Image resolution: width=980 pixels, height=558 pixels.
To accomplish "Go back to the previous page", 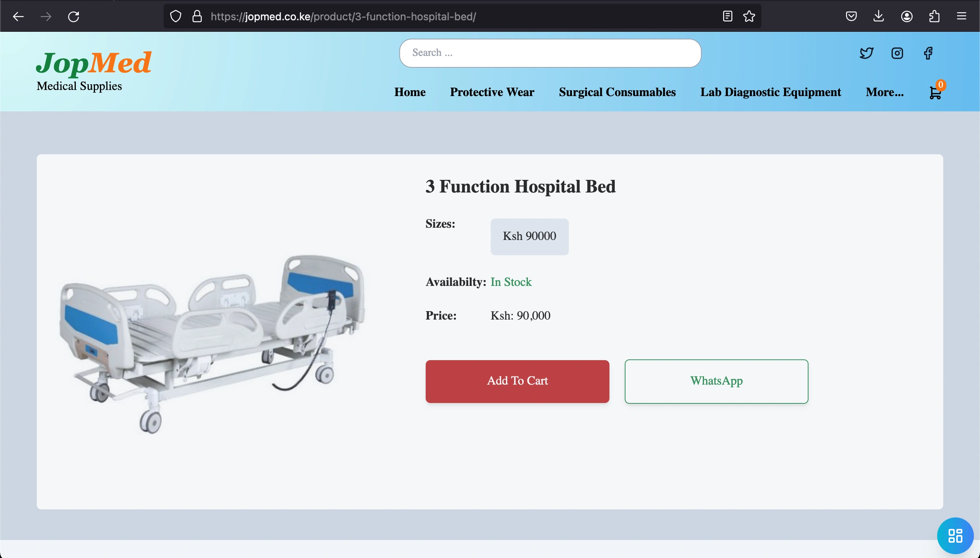I will pyautogui.click(x=18, y=16).
